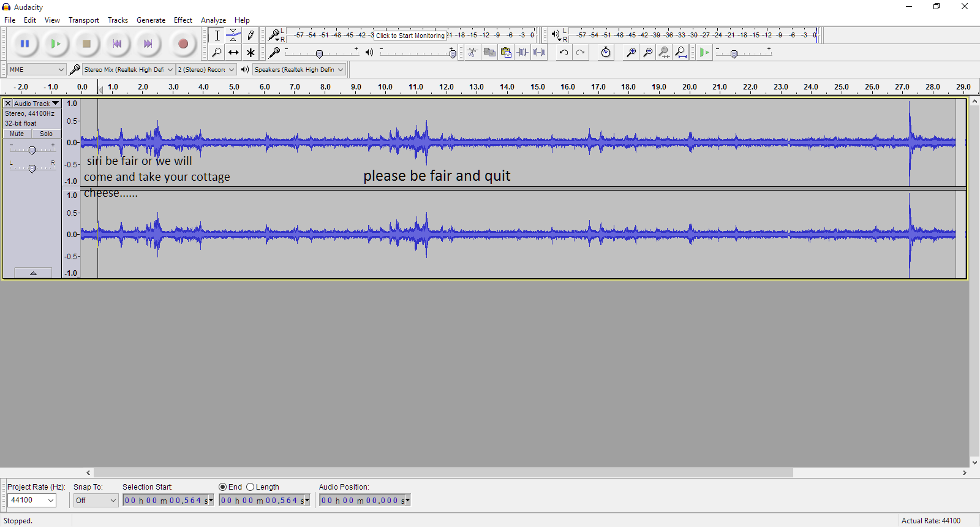Open the Effect menu
Screen dimensions: 980x527
pos(183,20)
